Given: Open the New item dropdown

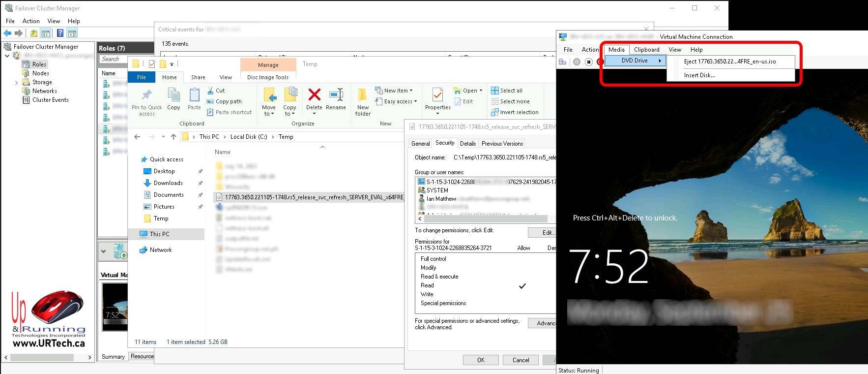Looking at the screenshot, I should tap(398, 91).
